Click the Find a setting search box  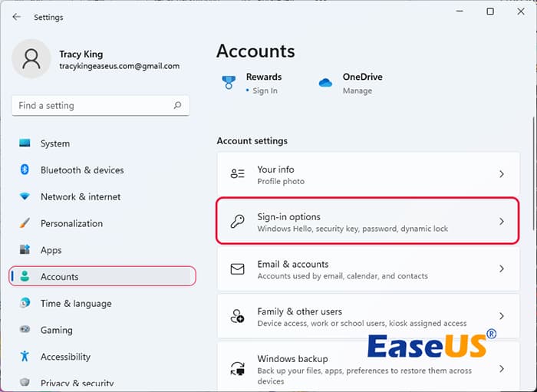coord(92,106)
